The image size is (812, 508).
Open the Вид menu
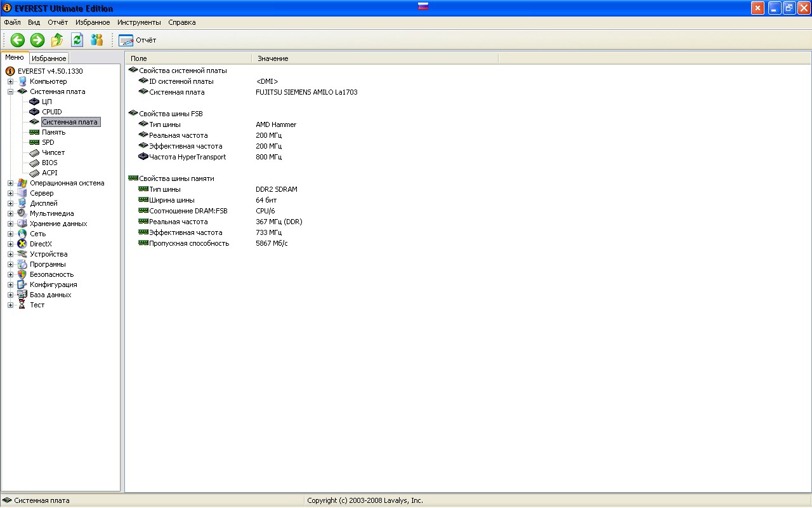click(34, 22)
